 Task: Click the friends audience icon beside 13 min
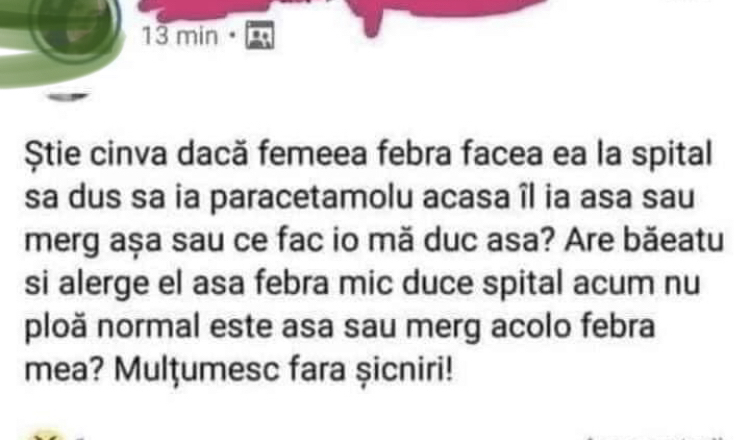coord(260,35)
